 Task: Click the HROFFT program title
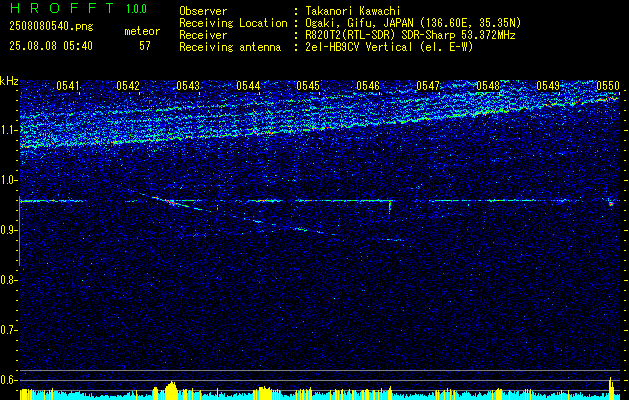62,8
